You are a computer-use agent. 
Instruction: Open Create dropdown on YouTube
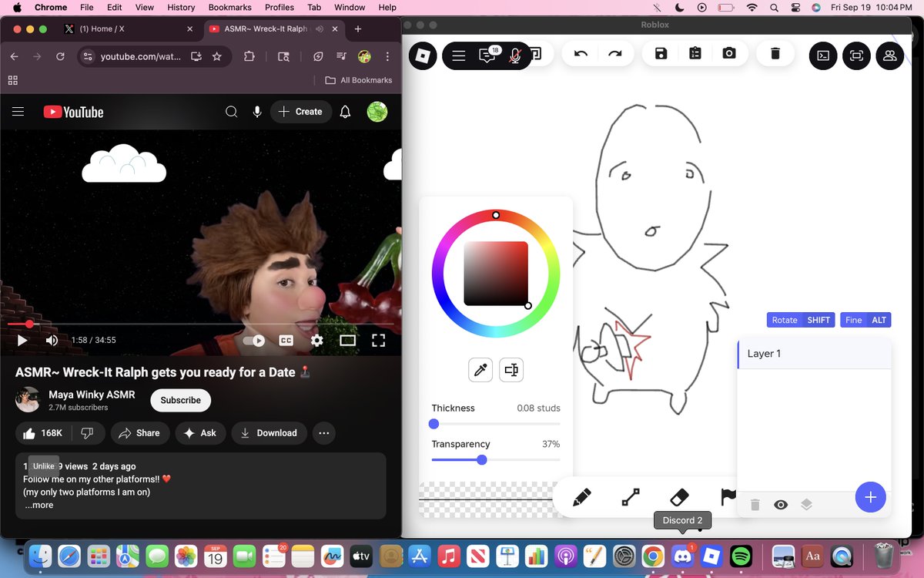point(301,112)
